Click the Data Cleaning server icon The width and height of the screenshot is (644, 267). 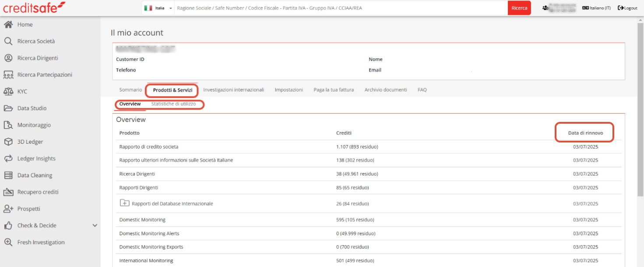pyautogui.click(x=8, y=175)
